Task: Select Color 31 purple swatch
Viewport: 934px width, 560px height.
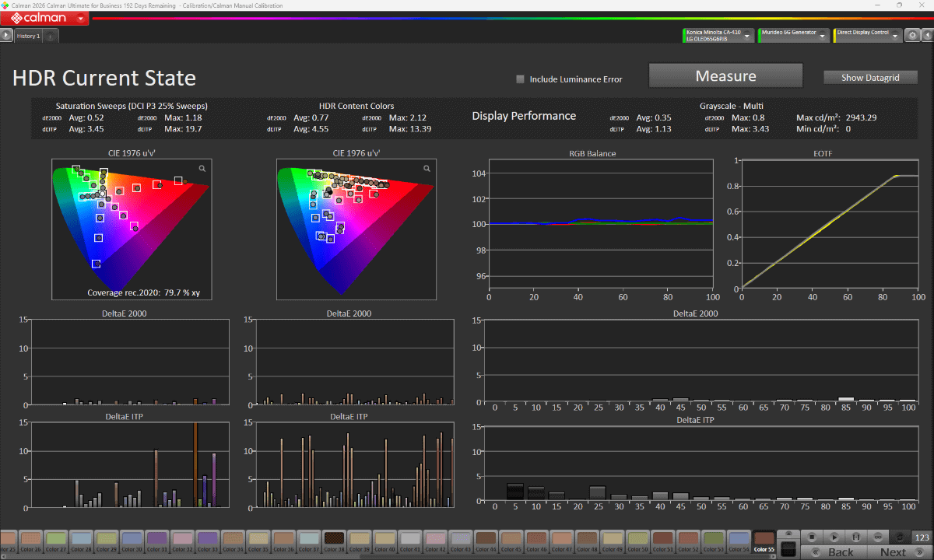Action: (157, 542)
